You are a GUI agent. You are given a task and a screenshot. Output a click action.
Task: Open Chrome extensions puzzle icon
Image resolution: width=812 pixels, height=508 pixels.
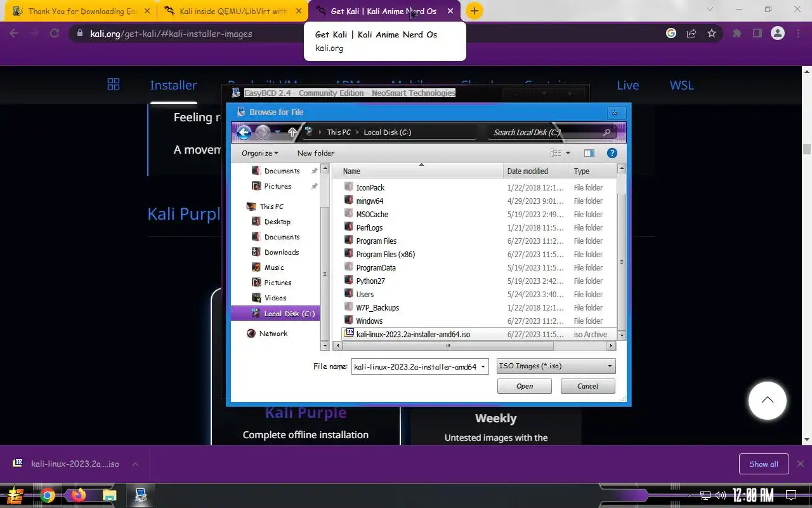(737, 34)
